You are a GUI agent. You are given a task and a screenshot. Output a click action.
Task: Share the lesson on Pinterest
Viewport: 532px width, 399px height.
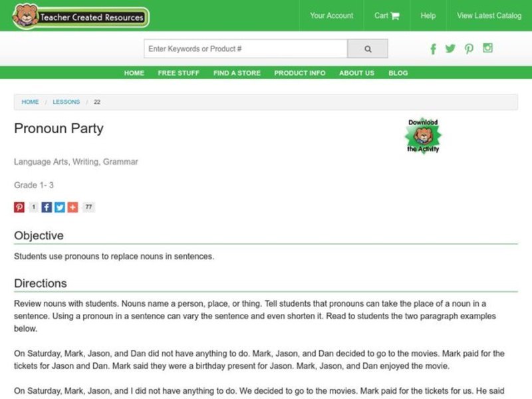(19, 207)
